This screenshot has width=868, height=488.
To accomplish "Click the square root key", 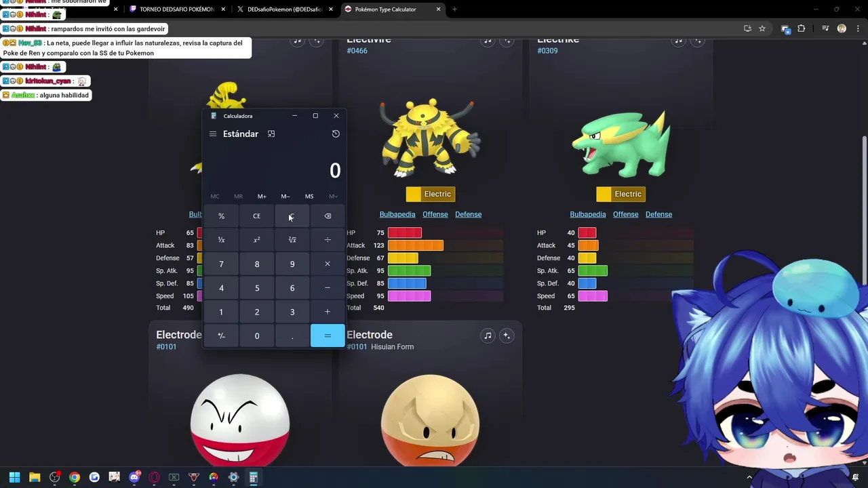I will [292, 240].
